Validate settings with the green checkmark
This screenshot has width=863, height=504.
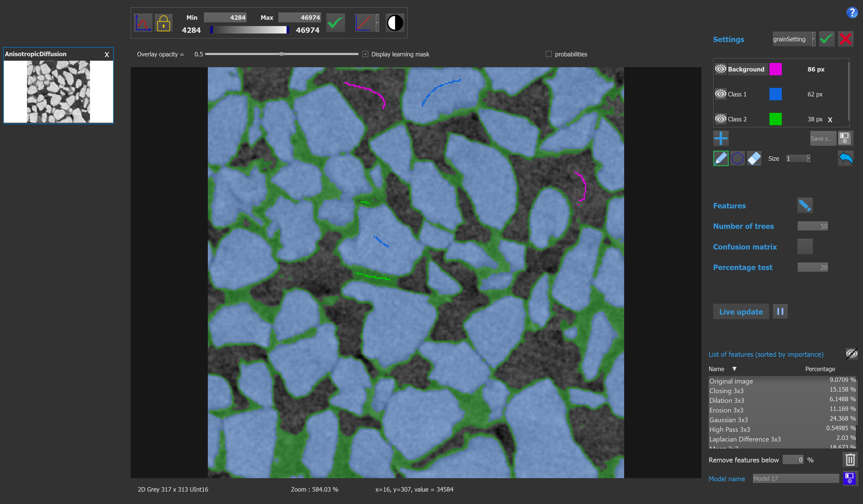coord(827,39)
